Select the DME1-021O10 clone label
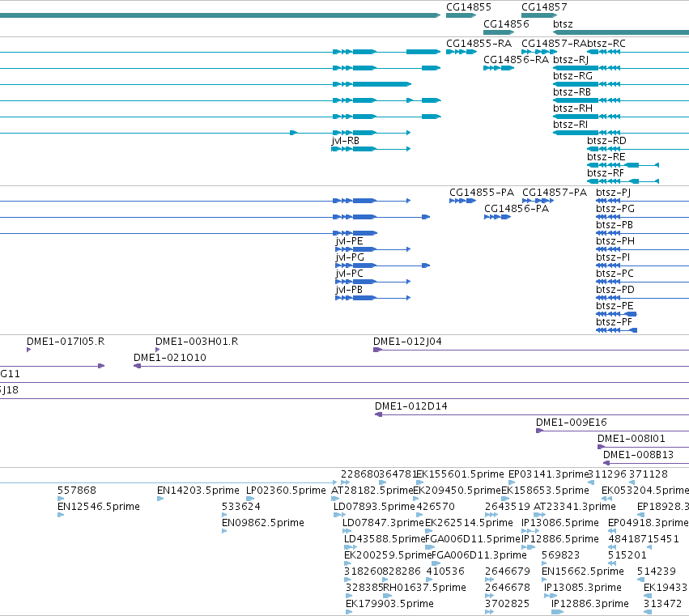 point(169,358)
